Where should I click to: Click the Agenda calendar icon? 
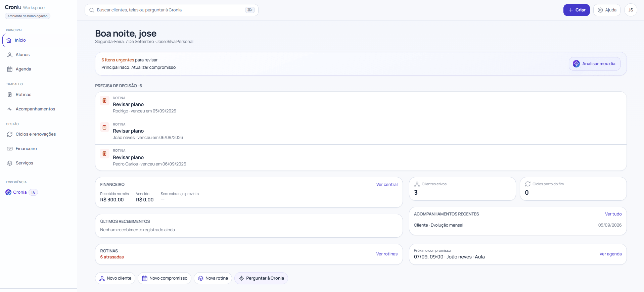[10, 69]
